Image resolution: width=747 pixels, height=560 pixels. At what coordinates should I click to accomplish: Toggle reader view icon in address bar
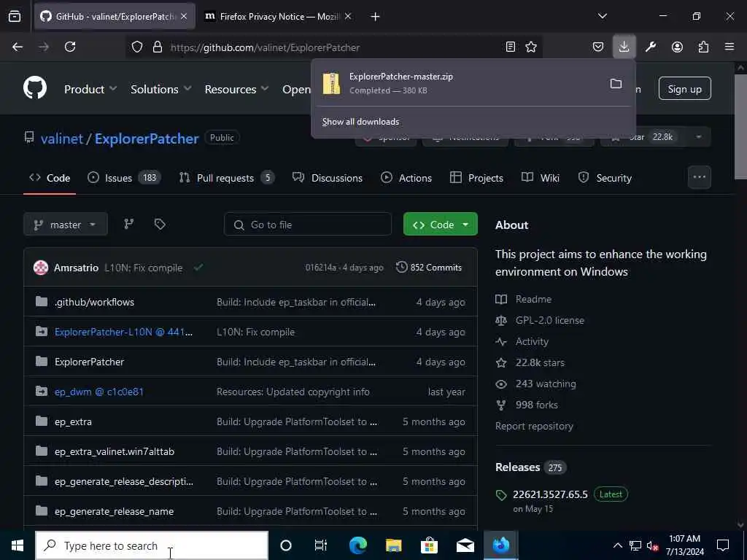click(x=510, y=47)
